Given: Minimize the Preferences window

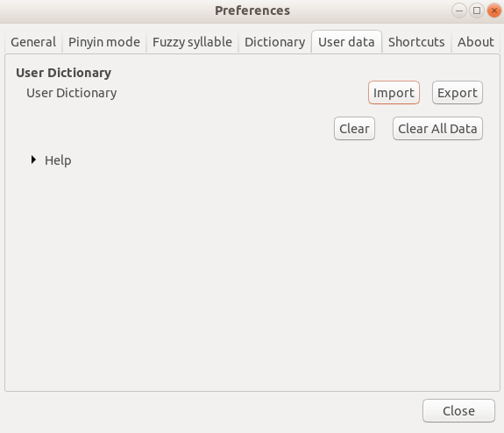Looking at the screenshot, I should click(459, 11).
